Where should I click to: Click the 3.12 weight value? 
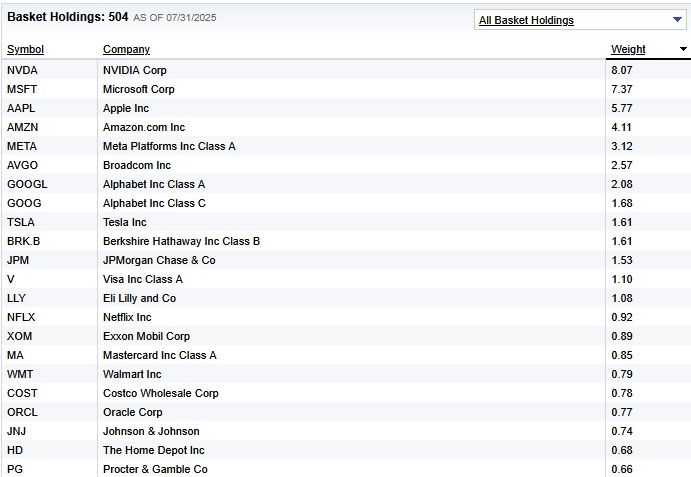click(622, 146)
